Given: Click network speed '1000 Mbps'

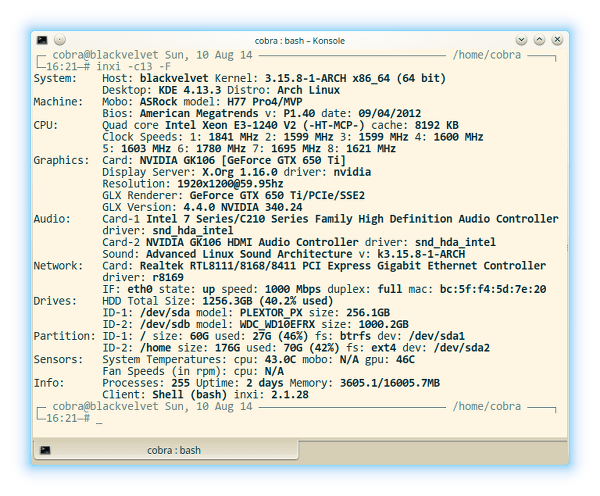Looking at the screenshot, I should [x=293, y=289].
